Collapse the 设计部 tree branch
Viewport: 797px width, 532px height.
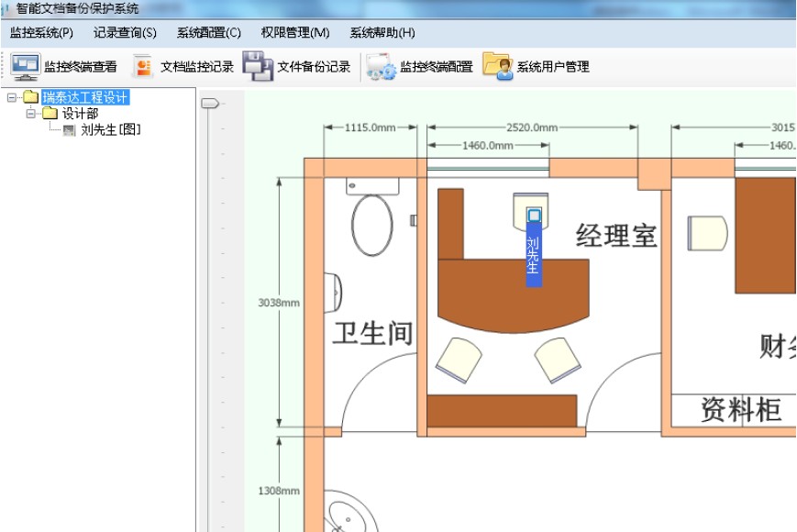(30, 114)
